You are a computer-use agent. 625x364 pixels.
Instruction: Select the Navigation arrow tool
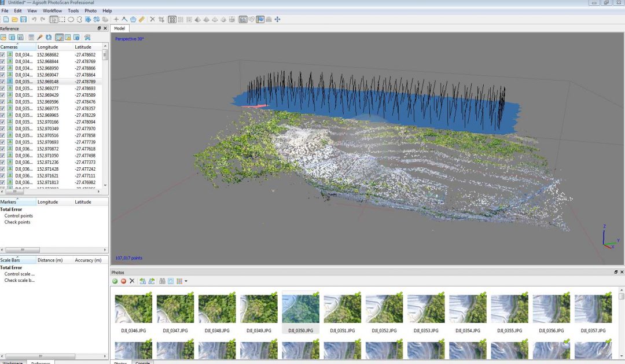click(x=53, y=19)
